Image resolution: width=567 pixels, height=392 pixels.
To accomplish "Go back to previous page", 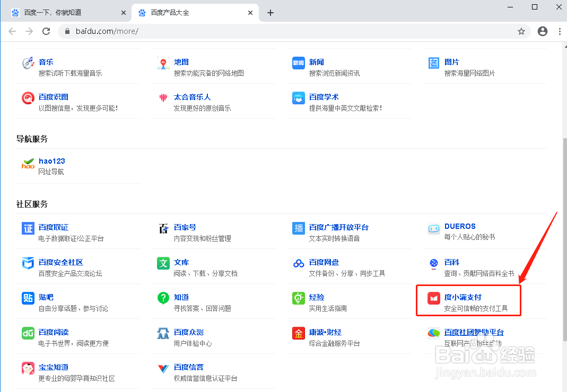I will point(12,31).
